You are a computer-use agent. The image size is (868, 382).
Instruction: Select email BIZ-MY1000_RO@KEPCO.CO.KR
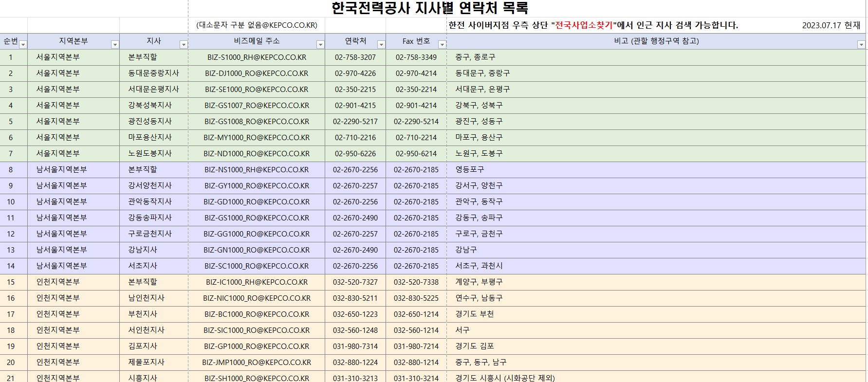[257, 138]
